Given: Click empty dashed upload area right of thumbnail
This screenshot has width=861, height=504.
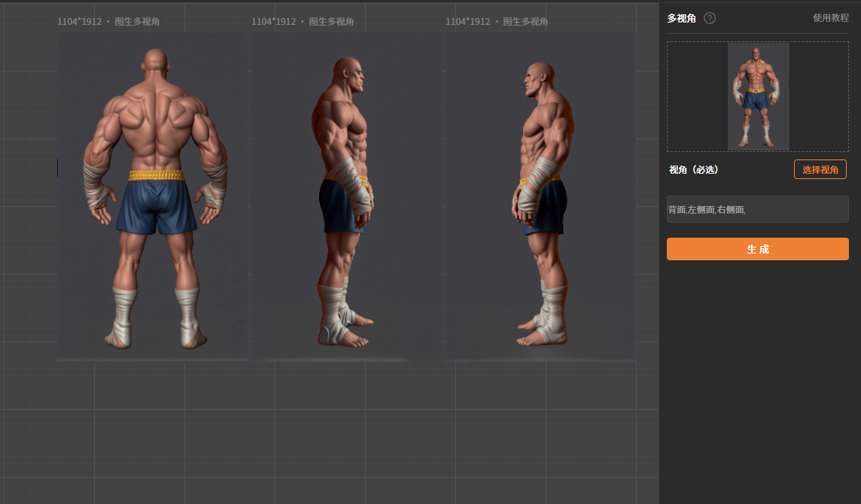Looking at the screenshot, I should pyautogui.click(x=819, y=96).
